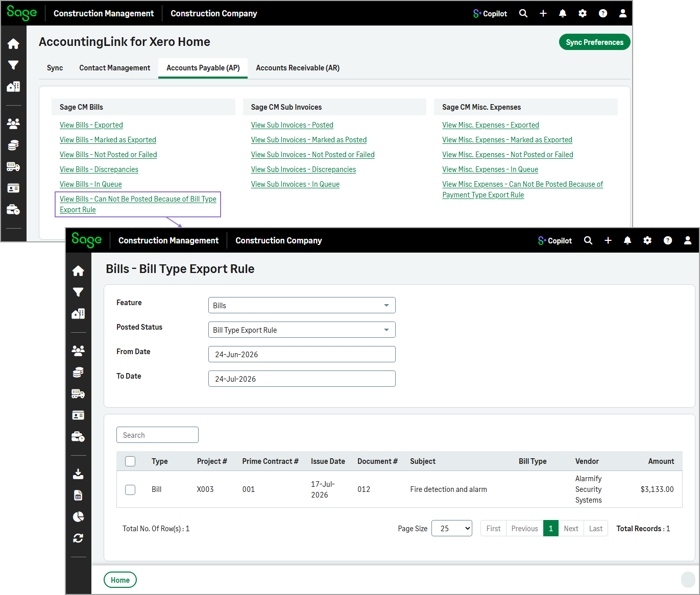Click the Search box above the table

pos(157,435)
